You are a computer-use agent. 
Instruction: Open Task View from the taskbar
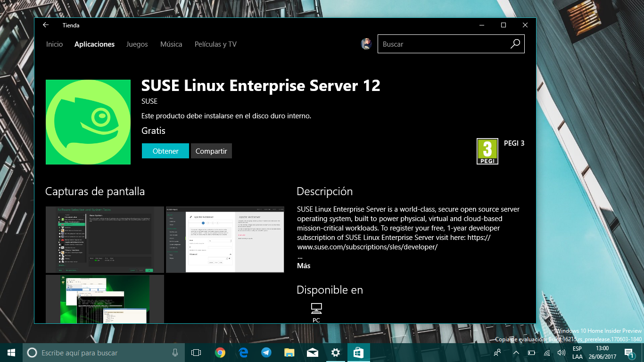coord(198,352)
